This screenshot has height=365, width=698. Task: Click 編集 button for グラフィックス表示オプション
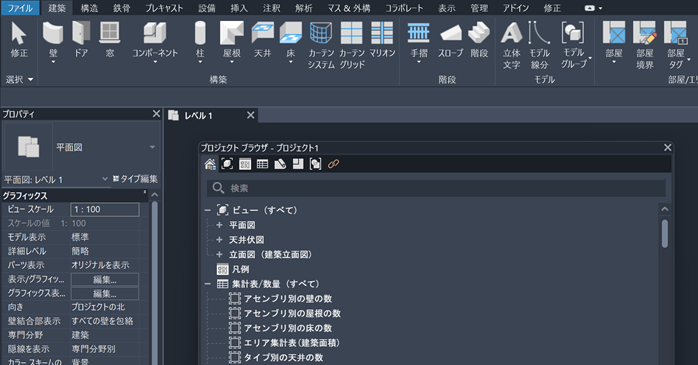[105, 294]
